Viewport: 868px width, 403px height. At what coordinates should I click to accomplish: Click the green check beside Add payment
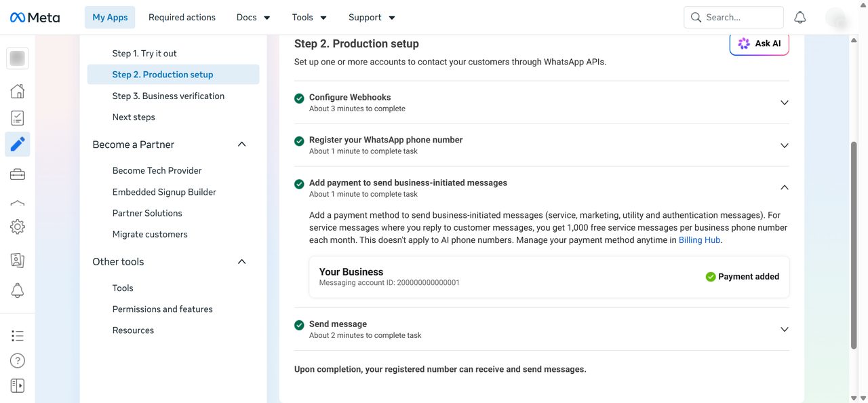coord(299,185)
